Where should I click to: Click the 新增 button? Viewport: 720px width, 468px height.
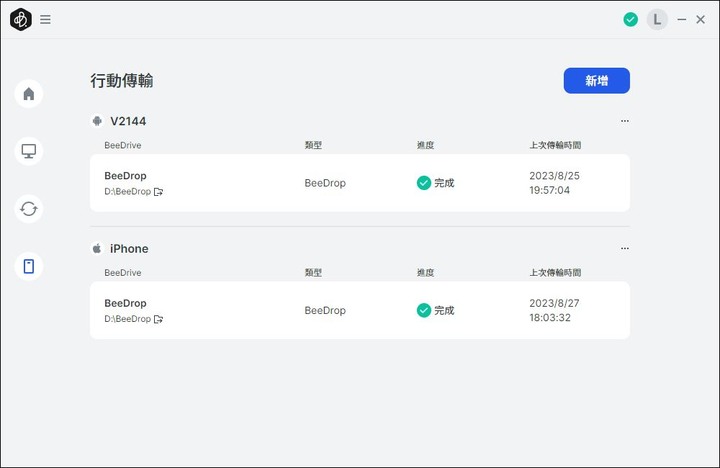coord(596,81)
